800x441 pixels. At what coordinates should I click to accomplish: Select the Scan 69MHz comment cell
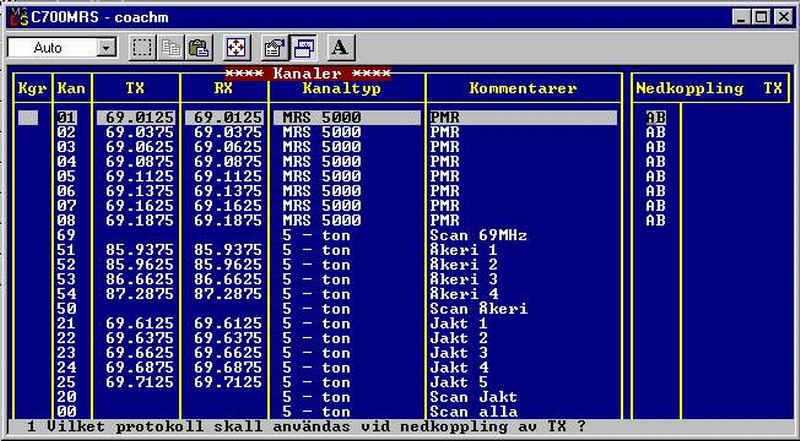coord(477,235)
